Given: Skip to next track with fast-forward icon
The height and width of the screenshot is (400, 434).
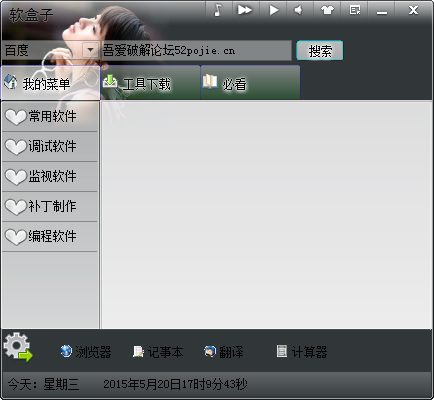Looking at the screenshot, I should click(245, 10).
